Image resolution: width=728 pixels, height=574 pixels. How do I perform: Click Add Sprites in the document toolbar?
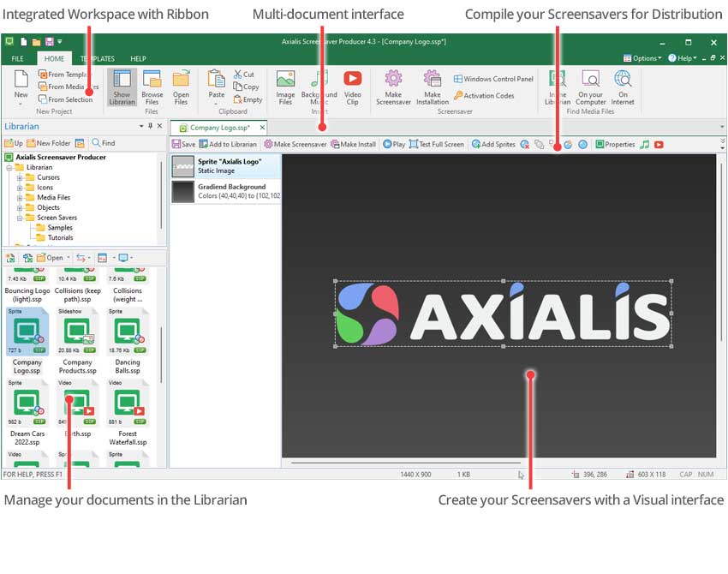(493, 145)
